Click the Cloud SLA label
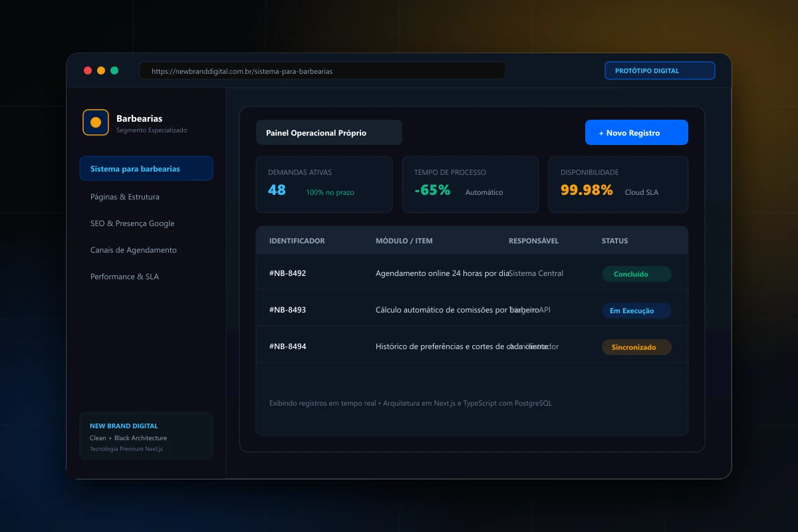The image size is (798, 532). tap(642, 192)
